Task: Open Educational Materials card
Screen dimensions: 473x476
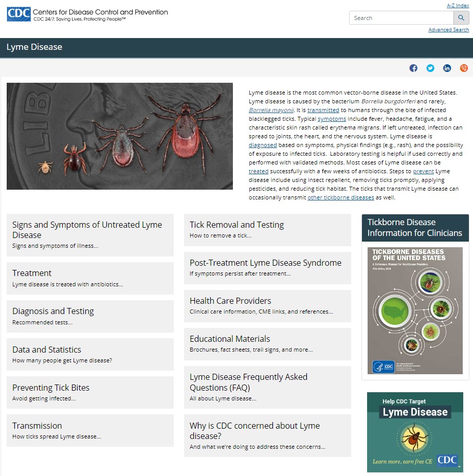Action: click(x=267, y=344)
